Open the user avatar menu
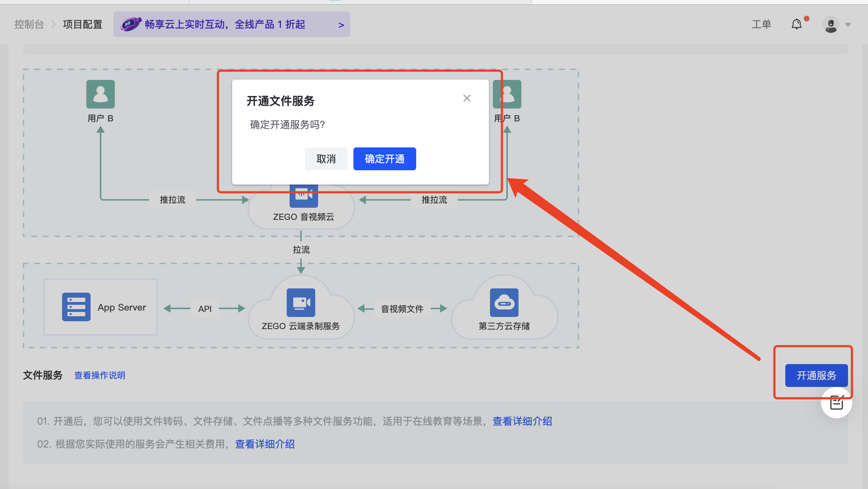The width and height of the screenshot is (868, 489). tap(831, 25)
